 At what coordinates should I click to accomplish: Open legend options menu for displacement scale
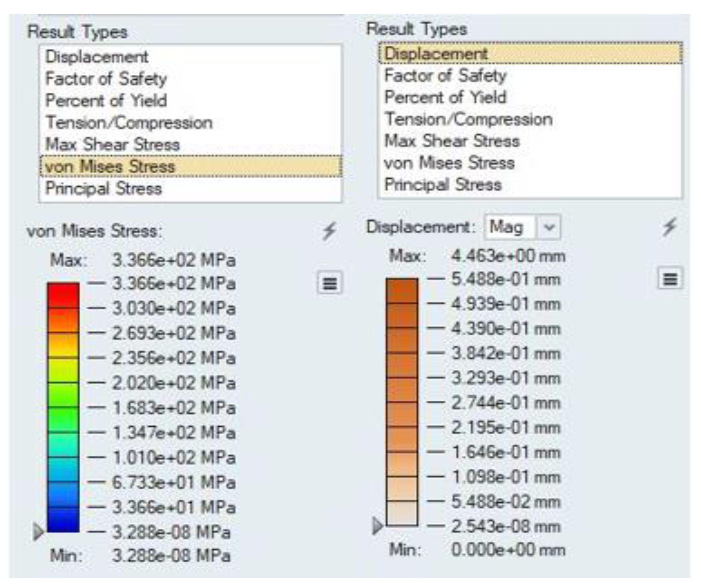[670, 278]
